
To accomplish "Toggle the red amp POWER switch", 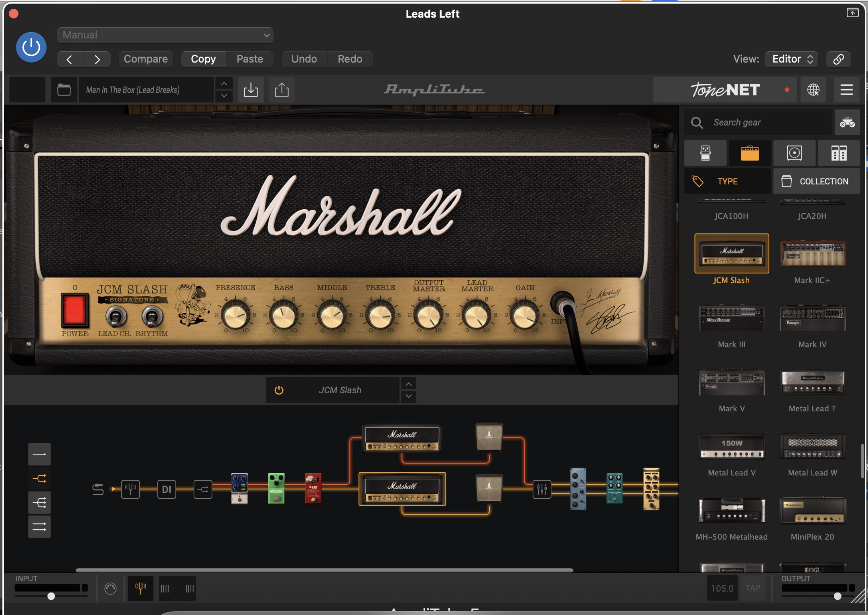I will 75,310.
